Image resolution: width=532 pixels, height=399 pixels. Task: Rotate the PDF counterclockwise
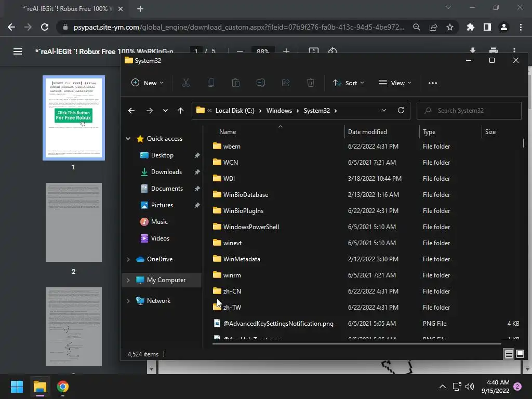tap(332, 50)
